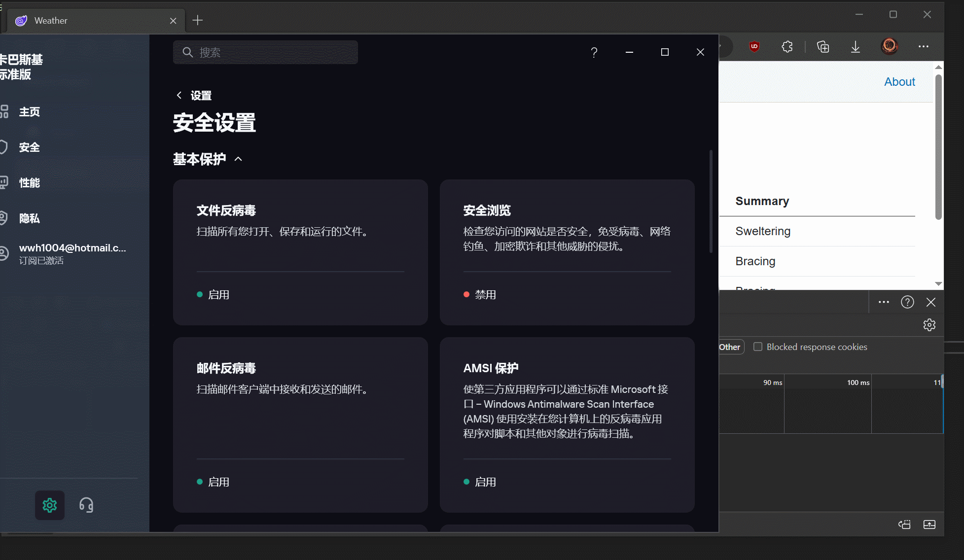Open the help question mark icon
964x560 pixels.
[594, 52]
